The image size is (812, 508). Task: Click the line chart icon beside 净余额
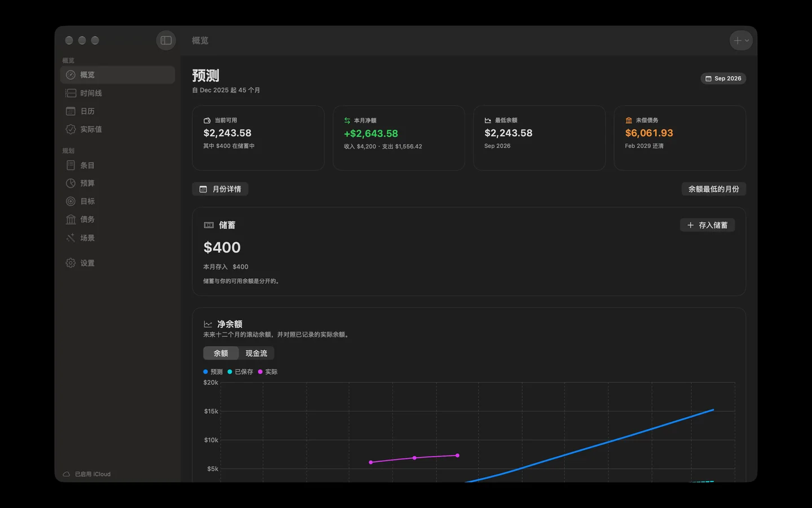coord(208,325)
